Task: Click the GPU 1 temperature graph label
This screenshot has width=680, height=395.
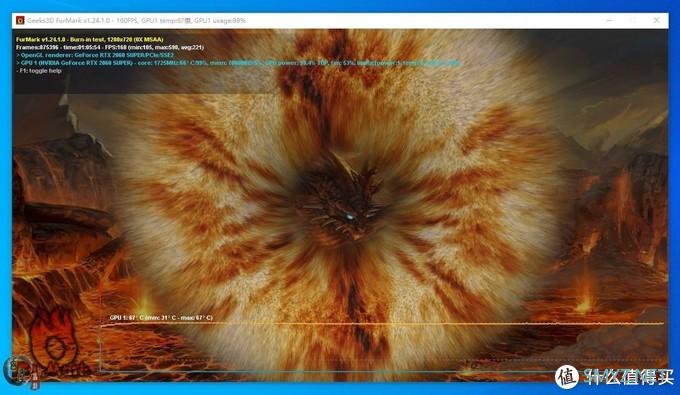Action: pyautogui.click(x=161, y=318)
